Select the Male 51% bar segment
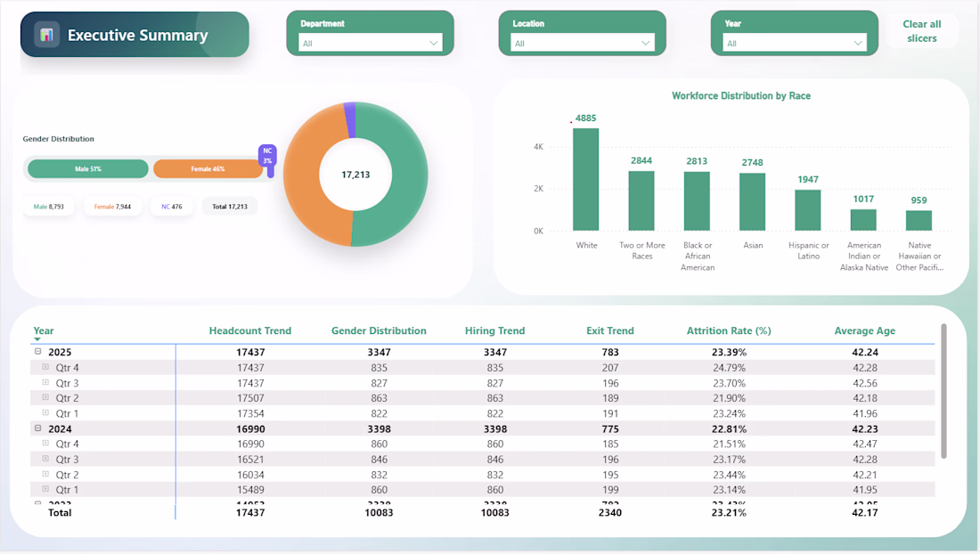Screen dimensions: 980x554 [88, 168]
